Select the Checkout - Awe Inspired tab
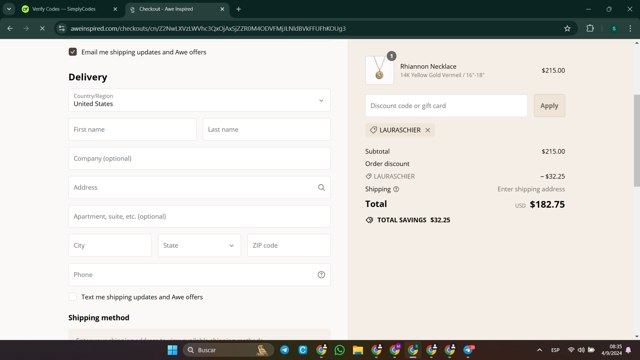 pyautogui.click(x=178, y=9)
